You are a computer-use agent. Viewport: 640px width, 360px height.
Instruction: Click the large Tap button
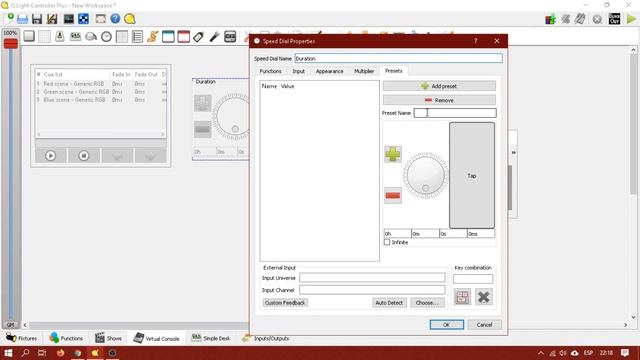click(472, 176)
